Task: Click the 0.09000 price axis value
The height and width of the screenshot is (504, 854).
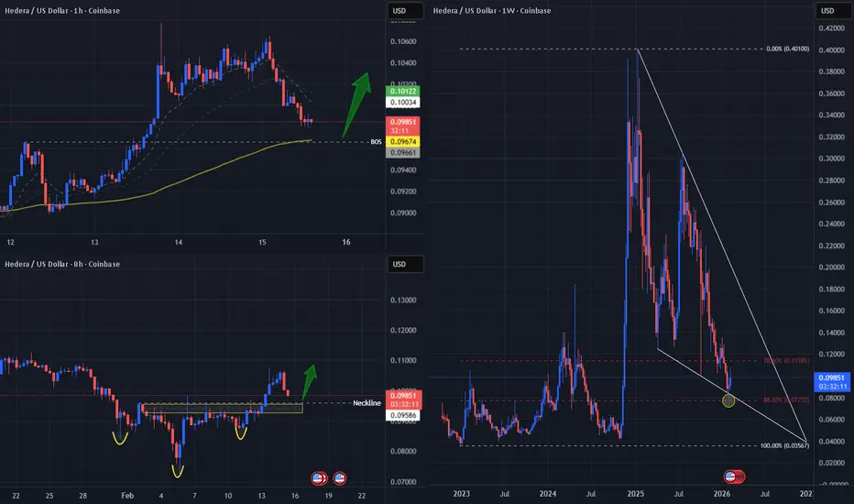Action: click(403, 213)
